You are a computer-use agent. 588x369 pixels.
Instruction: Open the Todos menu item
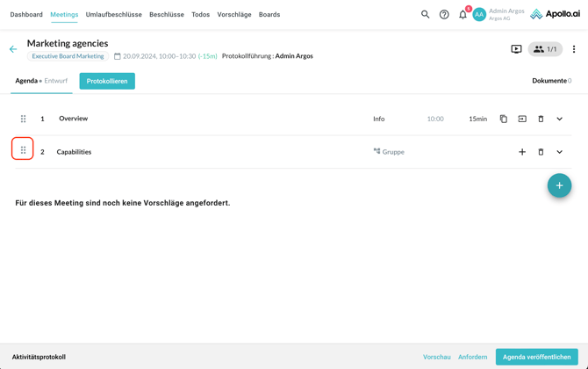(200, 14)
